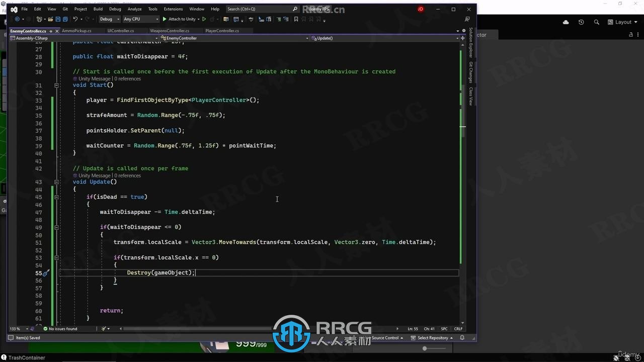
Task: Switch to the AmmoPickup.cs tab
Action: coord(77,31)
